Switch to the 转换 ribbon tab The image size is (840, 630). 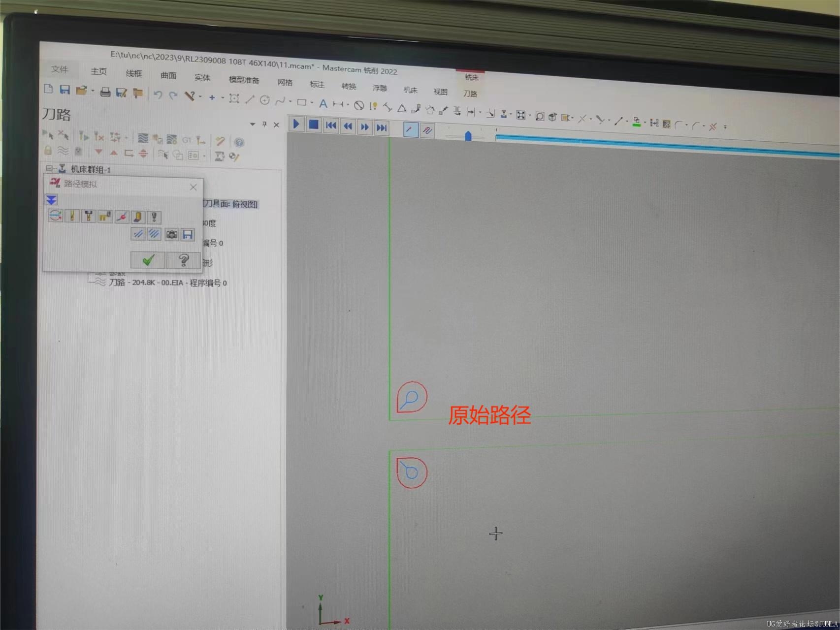pyautogui.click(x=349, y=86)
